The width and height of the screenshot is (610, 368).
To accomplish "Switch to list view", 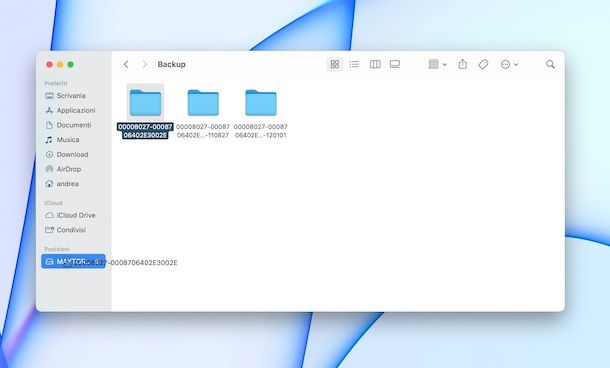I will tap(354, 64).
